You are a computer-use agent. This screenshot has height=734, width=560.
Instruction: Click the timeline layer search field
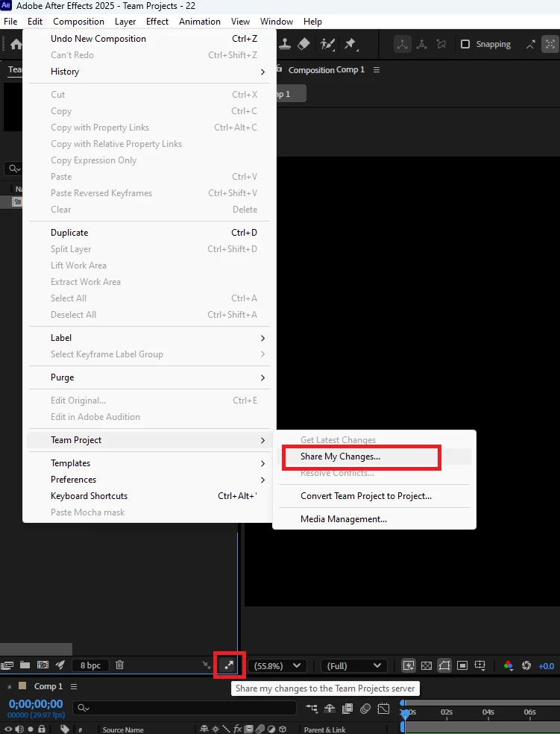click(184, 708)
